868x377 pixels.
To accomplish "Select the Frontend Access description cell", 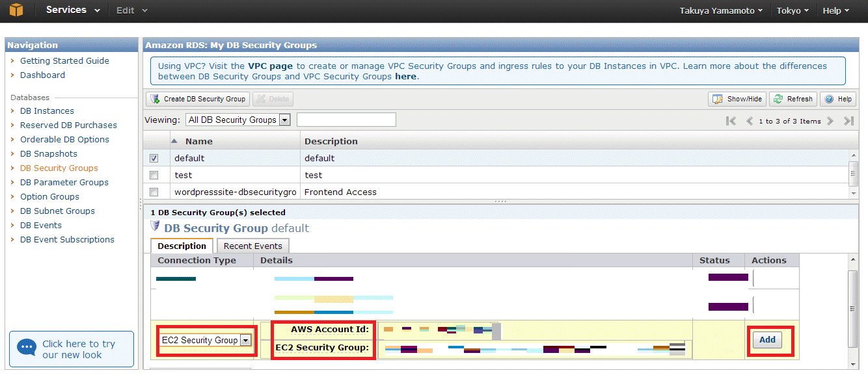I will [575, 192].
